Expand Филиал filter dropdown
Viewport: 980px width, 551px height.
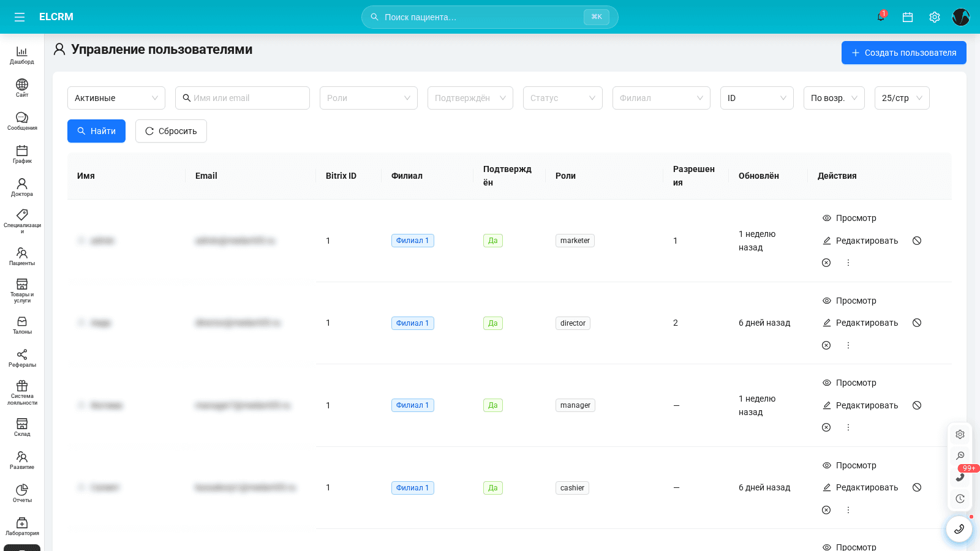pyautogui.click(x=661, y=98)
